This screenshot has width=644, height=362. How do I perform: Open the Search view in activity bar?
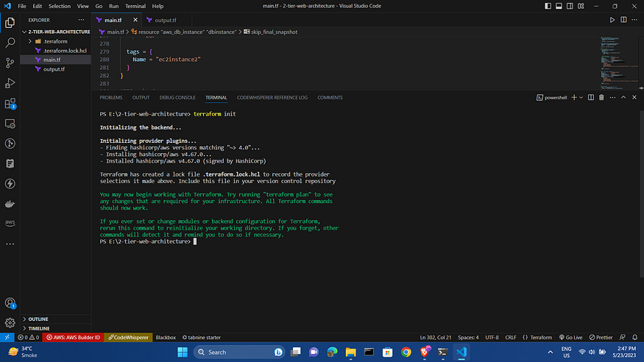point(10,43)
